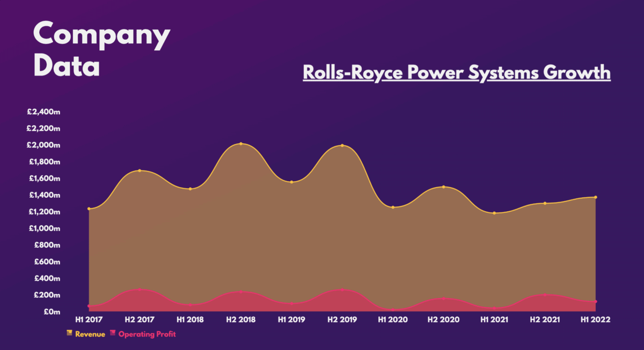Click the £0m y-axis label
Screen dimensions: 644x350
click(x=51, y=311)
